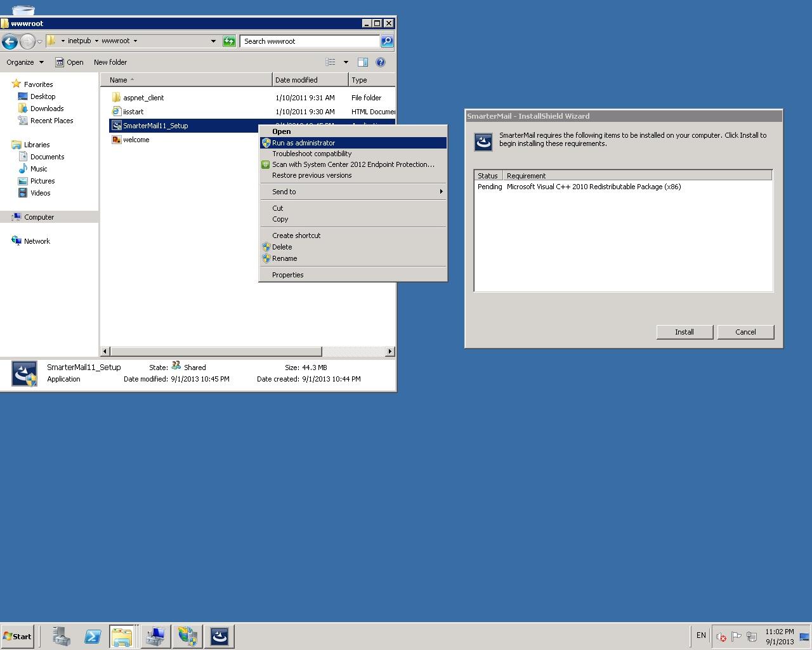Choose Scan with System Center 2012 Endpoint Protection
The height and width of the screenshot is (650, 812).
353,164
